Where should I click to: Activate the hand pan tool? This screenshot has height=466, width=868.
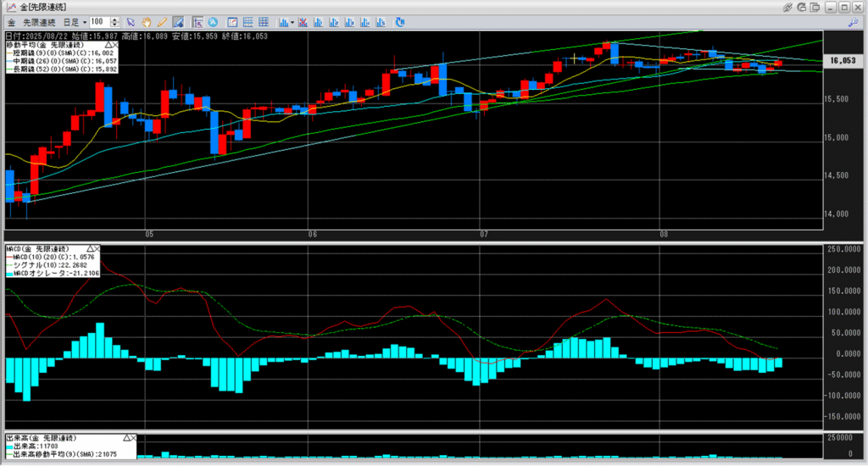tap(146, 22)
